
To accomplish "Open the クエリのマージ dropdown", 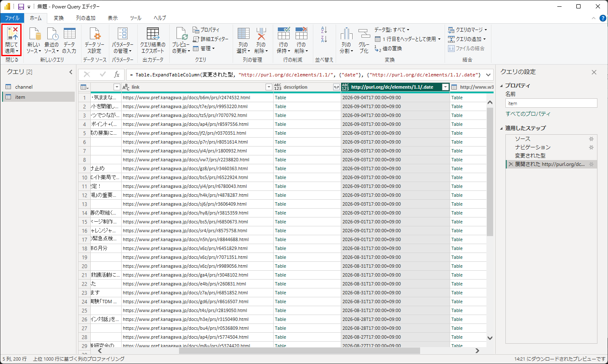I will 467,30.
